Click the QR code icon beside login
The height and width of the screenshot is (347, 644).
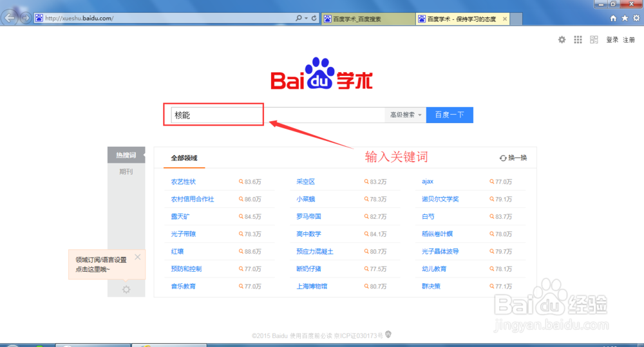pyautogui.click(x=594, y=39)
